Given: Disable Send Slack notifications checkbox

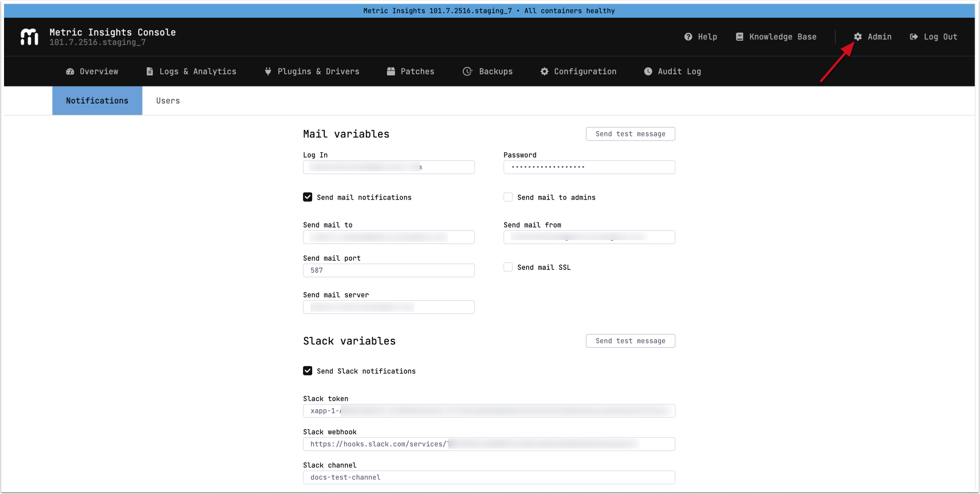Looking at the screenshot, I should (x=308, y=371).
